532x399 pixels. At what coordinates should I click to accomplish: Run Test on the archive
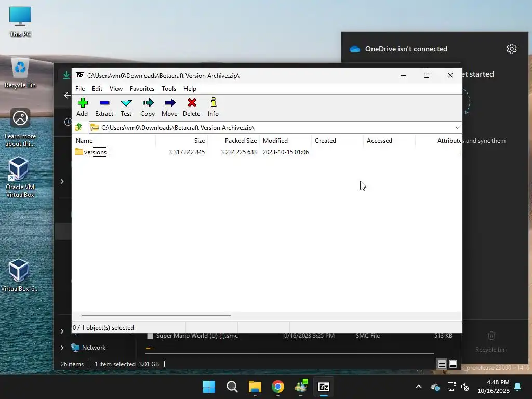tap(126, 107)
